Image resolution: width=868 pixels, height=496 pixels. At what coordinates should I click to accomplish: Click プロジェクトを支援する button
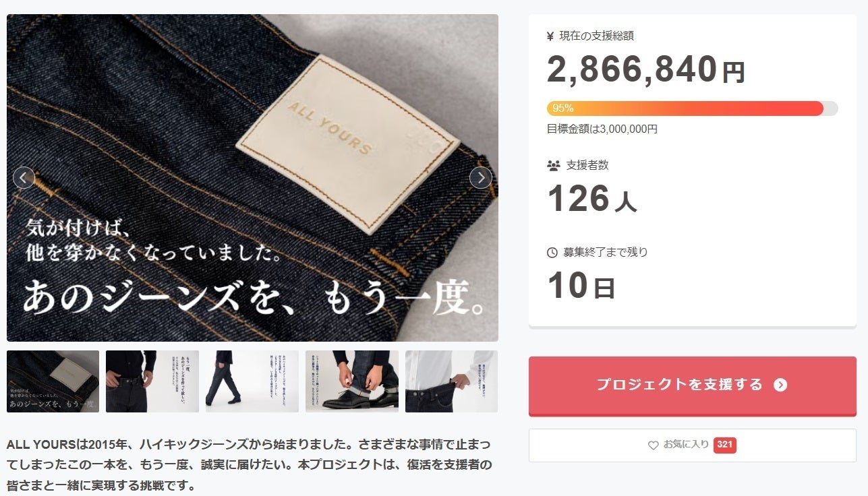coord(693,386)
